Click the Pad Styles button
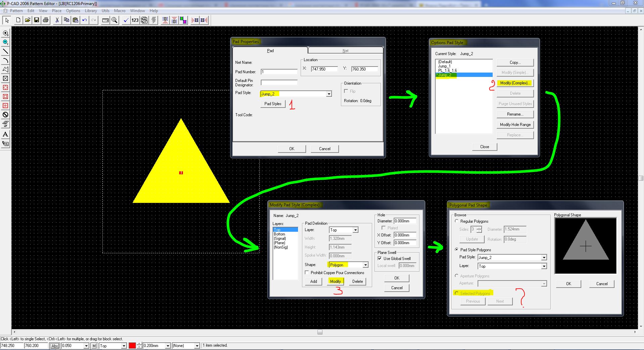The width and height of the screenshot is (644, 350). tap(273, 104)
